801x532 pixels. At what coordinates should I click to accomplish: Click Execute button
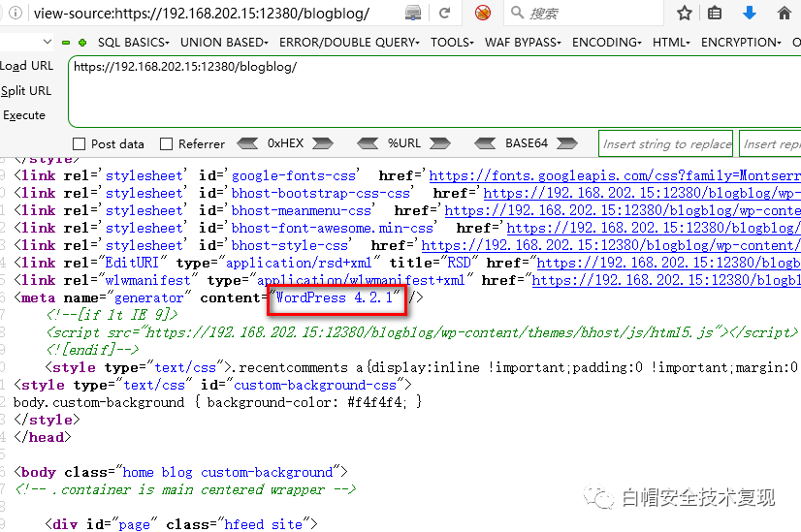24,115
